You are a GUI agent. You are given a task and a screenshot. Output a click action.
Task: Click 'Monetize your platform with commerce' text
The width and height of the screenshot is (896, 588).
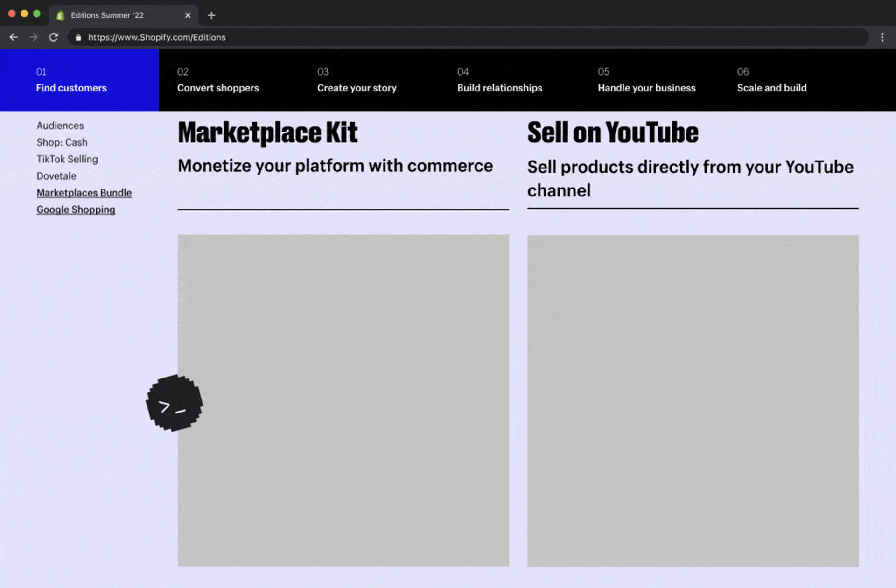[335, 166]
